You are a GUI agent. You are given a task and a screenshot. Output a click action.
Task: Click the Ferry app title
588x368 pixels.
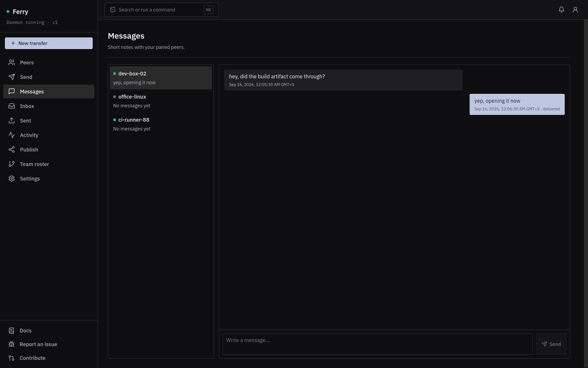(20, 12)
